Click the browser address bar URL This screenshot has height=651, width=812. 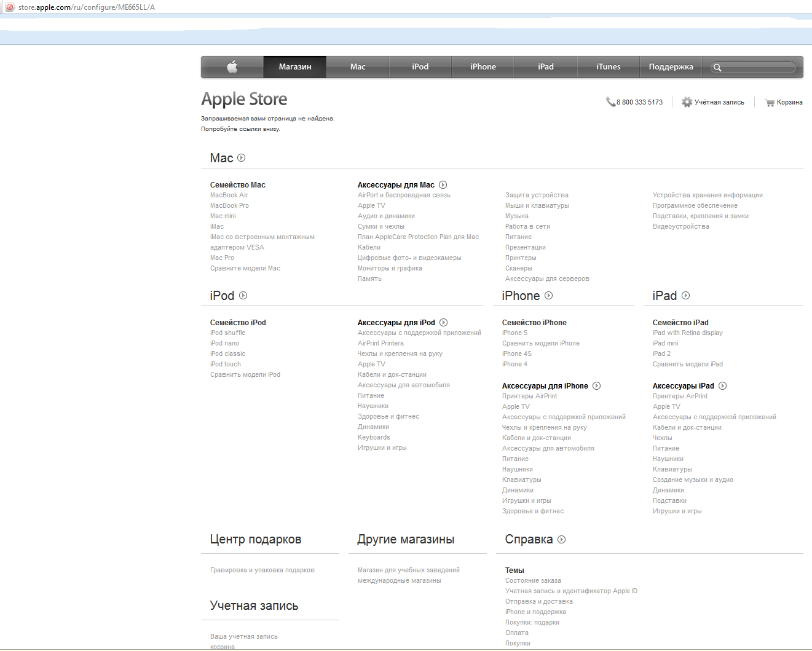pyautogui.click(x=87, y=7)
